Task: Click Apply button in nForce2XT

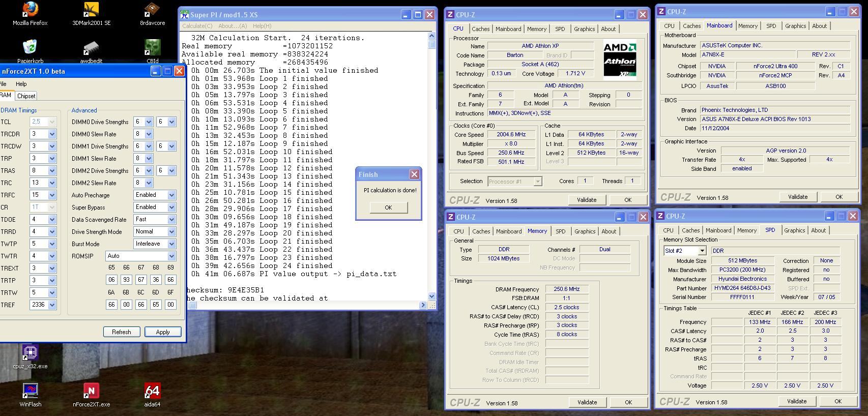Action: (x=163, y=332)
